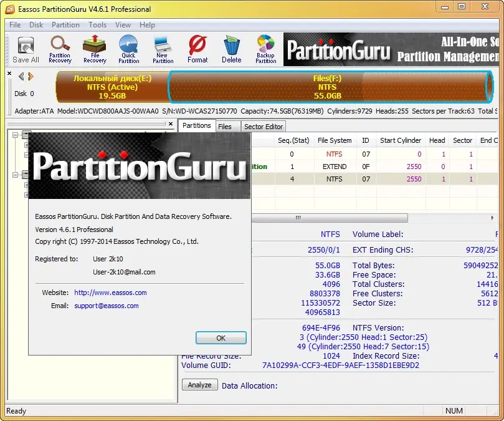Click the Sector column header
Image resolution: width=504 pixels, height=421 pixels.
(x=462, y=140)
